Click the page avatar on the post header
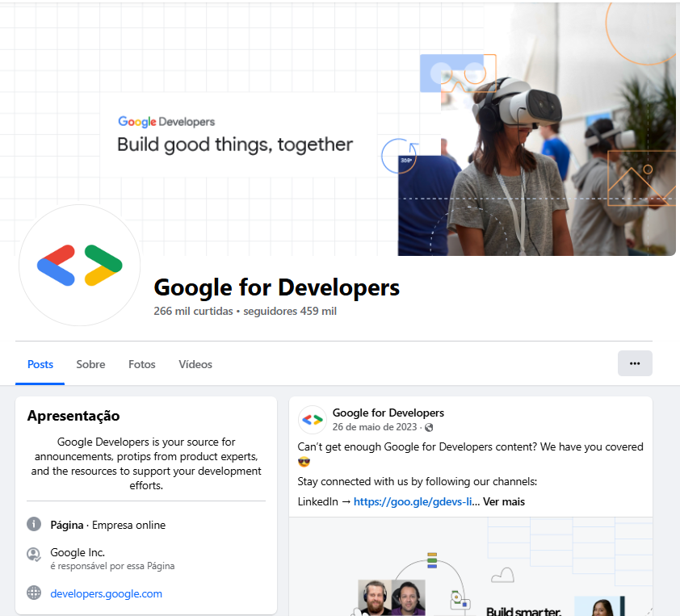The image size is (680, 616). [x=312, y=419]
